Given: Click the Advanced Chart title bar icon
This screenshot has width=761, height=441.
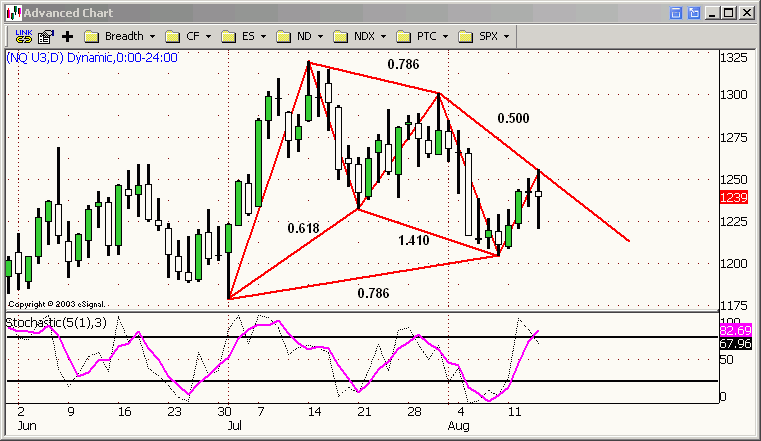Looking at the screenshot, I should [14, 13].
